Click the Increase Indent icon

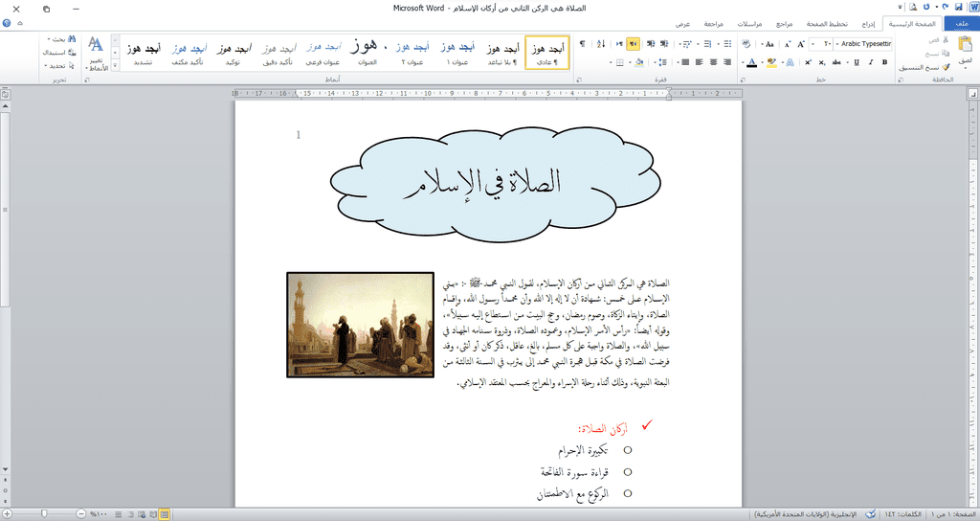coord(651,44)
